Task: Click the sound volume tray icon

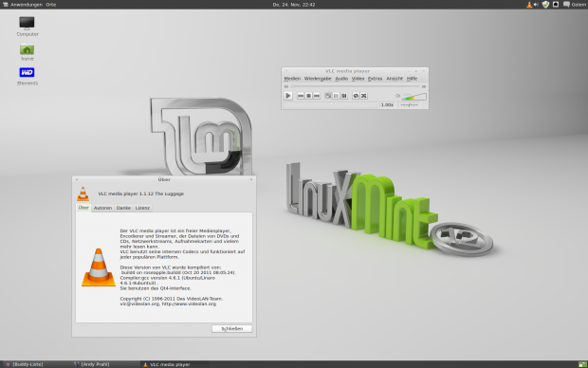Action: coord(536,5)
